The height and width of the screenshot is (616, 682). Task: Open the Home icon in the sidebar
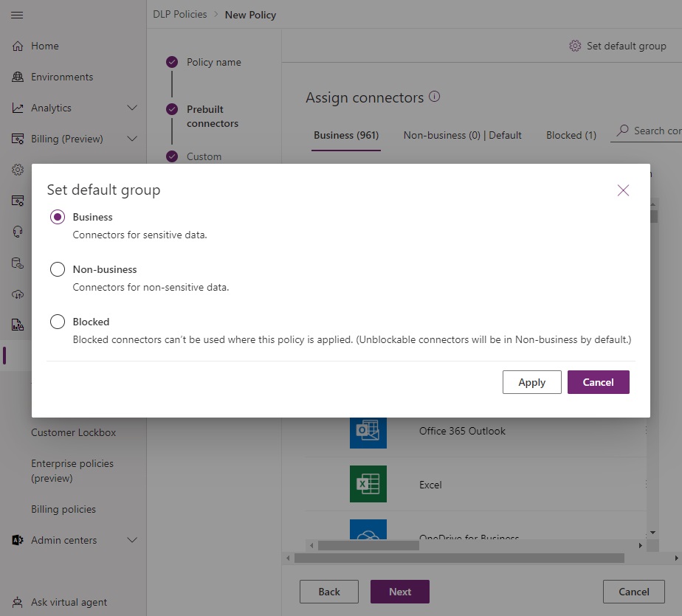pos(18,45)
